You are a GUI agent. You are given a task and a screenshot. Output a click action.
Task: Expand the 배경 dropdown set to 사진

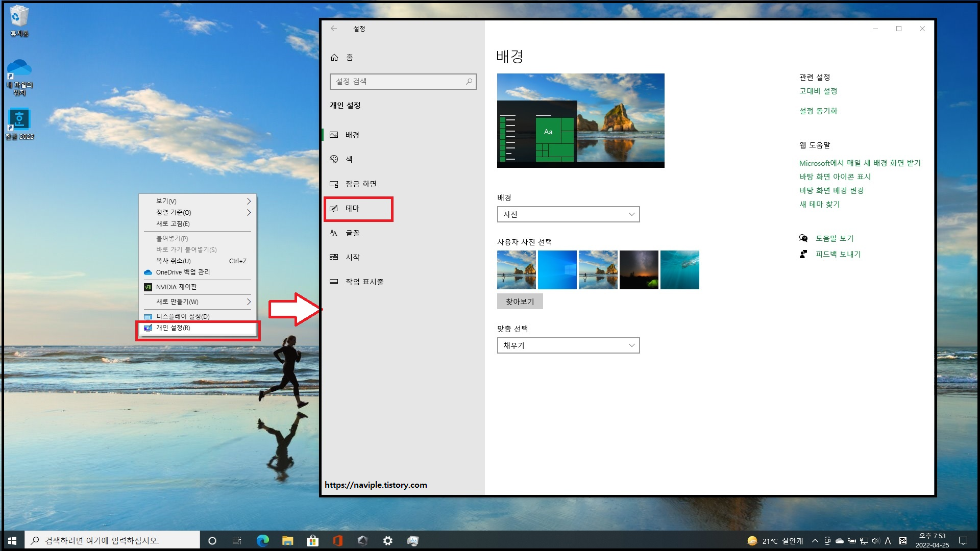click(568, 214)
